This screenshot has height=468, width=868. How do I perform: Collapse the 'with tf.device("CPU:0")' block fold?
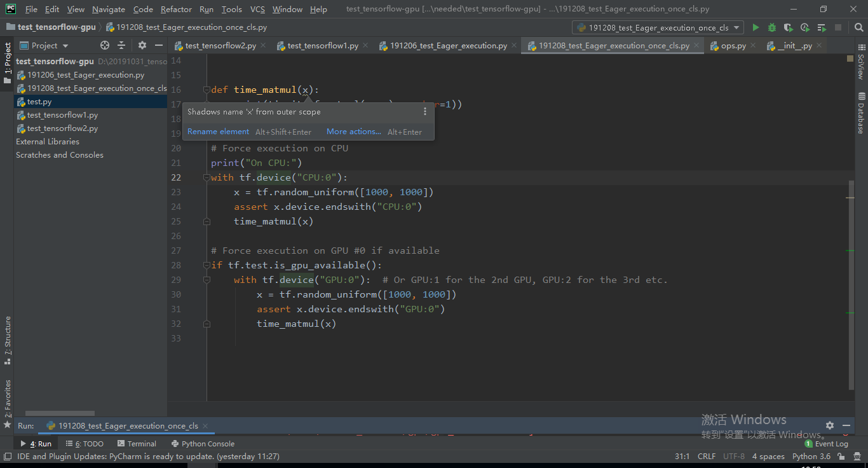[x=207, y=177]
